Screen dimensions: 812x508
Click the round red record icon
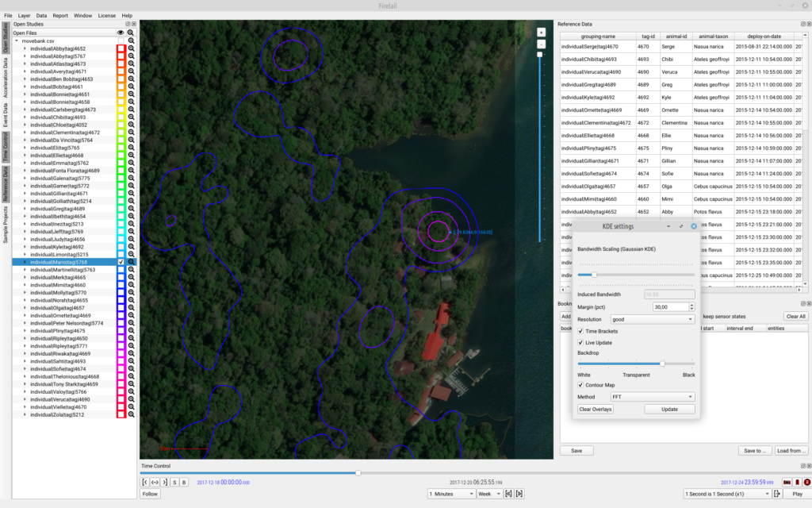tap(806, 482)
